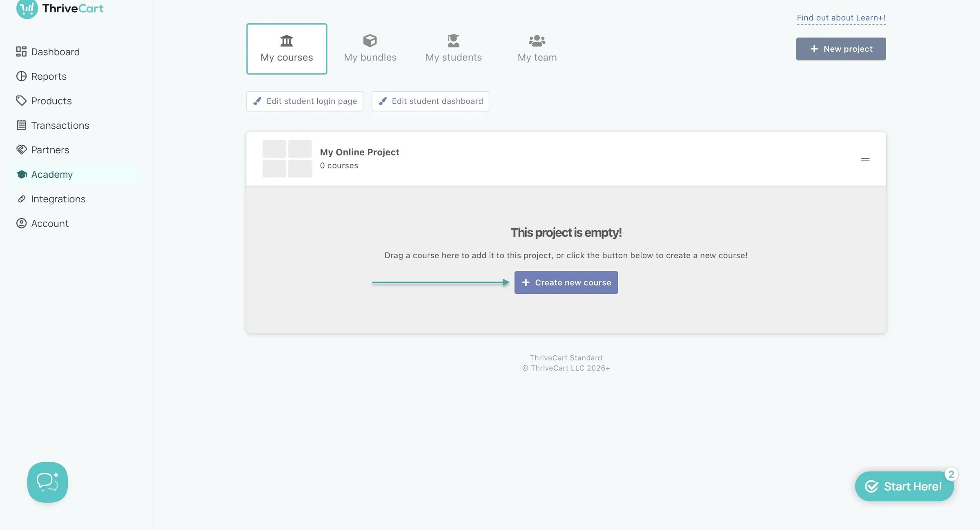Click the My students graduate icon
The height and width of the screenshot is (530, 980).
(x=453, y=40)
